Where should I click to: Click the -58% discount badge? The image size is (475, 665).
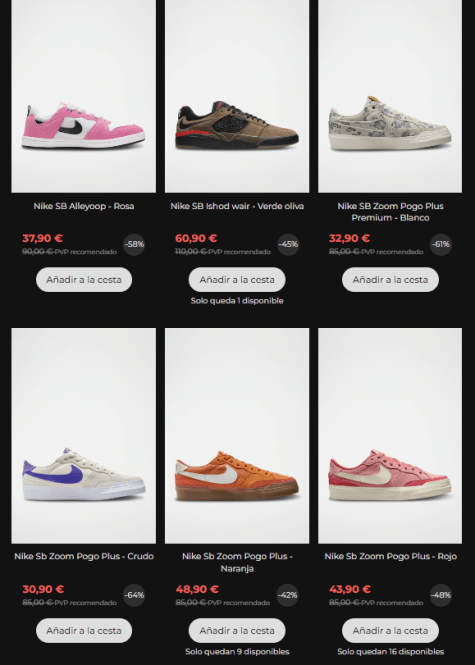[x=134, y=244]
